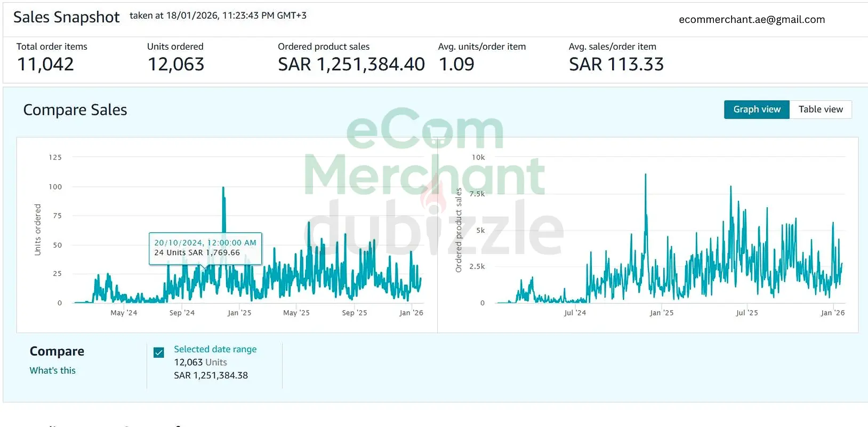The height and width of the screenshot is (427, 868).
Task: Click the Units ordered total 12,063 at top
Action: point(176,65)
